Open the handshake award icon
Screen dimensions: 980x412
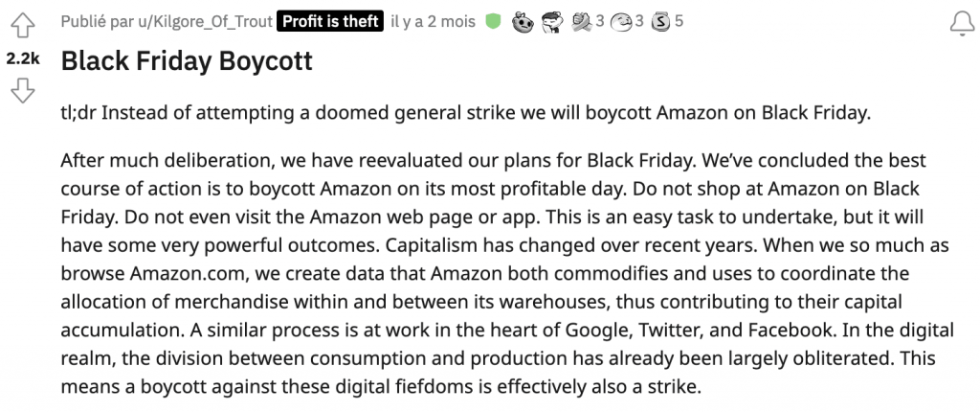[x=581, y=22]
